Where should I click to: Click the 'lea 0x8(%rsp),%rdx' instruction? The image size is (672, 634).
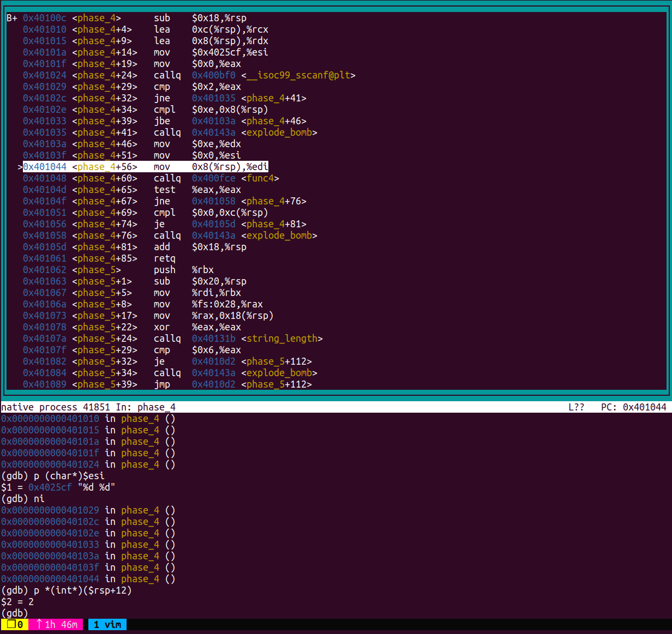(211, 41)
